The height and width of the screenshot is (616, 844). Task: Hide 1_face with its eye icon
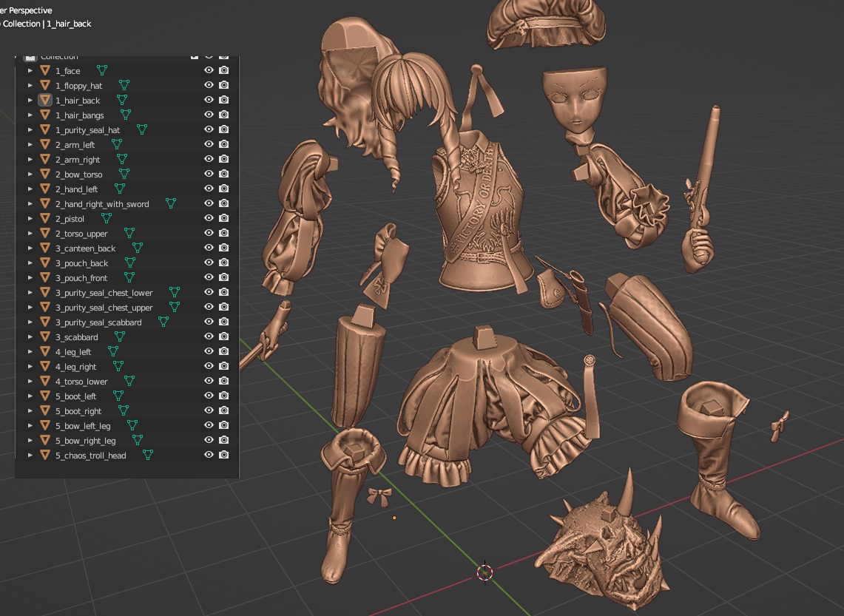[x=209, y=70]
